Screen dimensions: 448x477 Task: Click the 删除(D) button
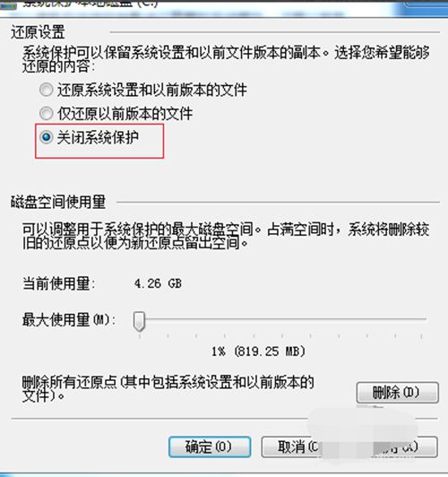pyautogui.click(x=397, y=393)
